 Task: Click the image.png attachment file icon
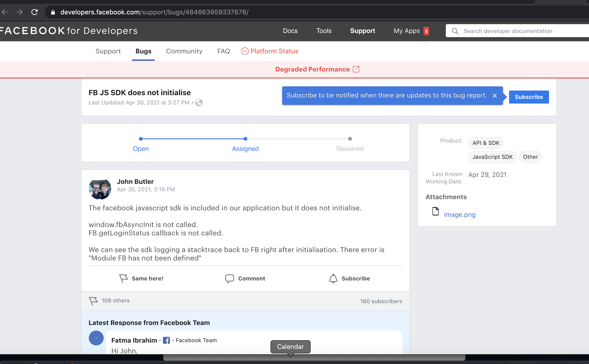[435, 211]
